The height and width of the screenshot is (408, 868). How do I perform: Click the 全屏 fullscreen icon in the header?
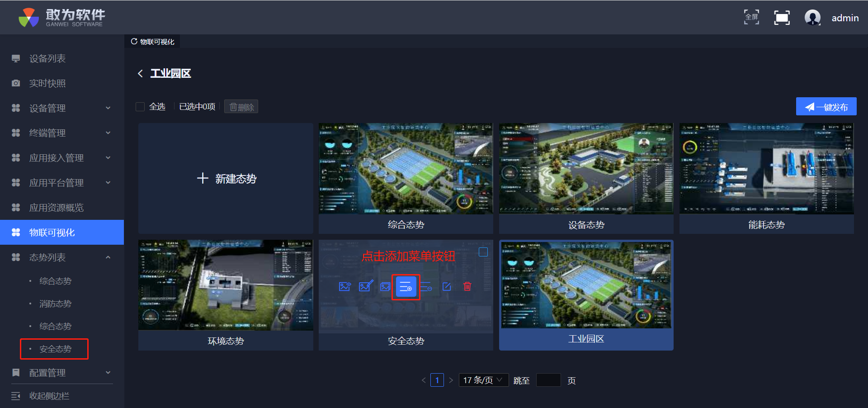coord(752,17)
